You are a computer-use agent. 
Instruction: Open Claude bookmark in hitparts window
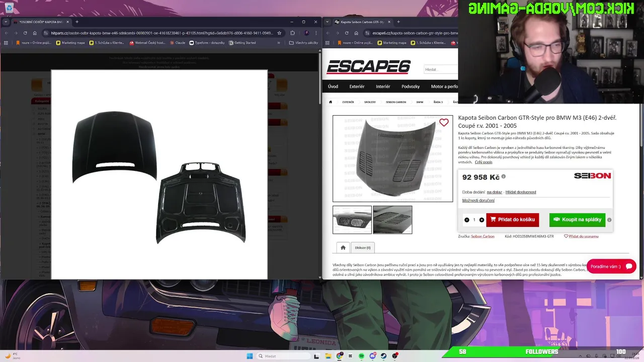click(177, 43)
